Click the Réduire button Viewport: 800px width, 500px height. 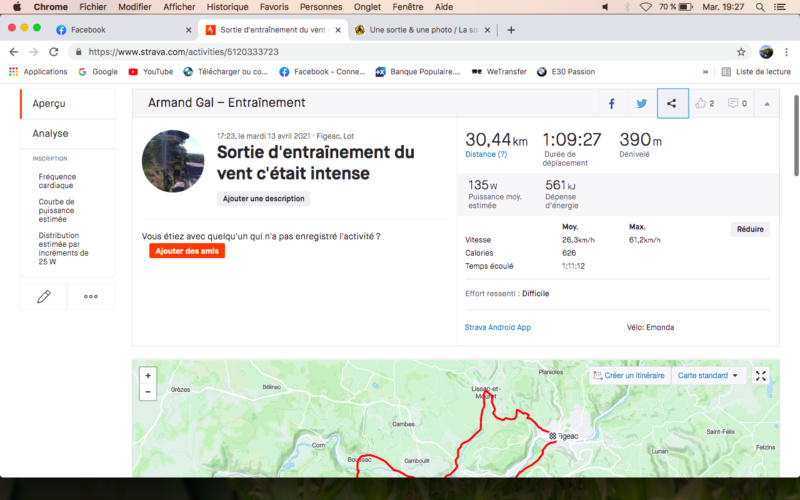click(749, 229)
